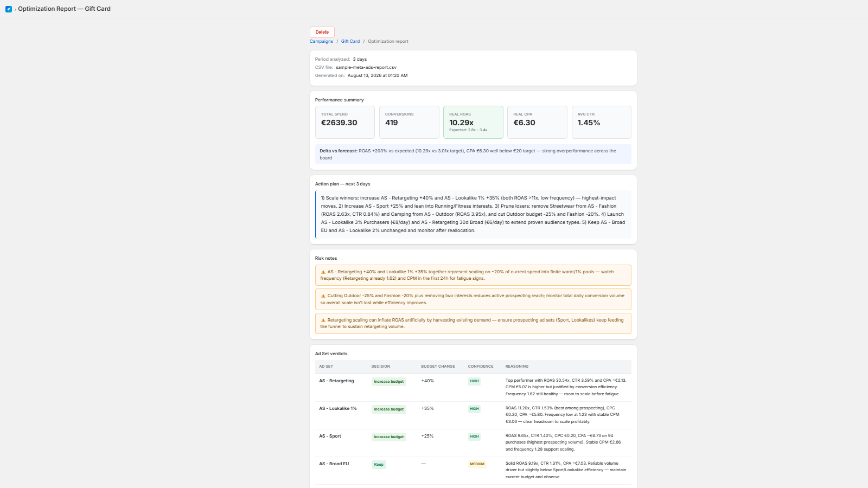The image size is (868, 488).
Task: Click the Period analyzed value 3 days
Action: (360, 59)
